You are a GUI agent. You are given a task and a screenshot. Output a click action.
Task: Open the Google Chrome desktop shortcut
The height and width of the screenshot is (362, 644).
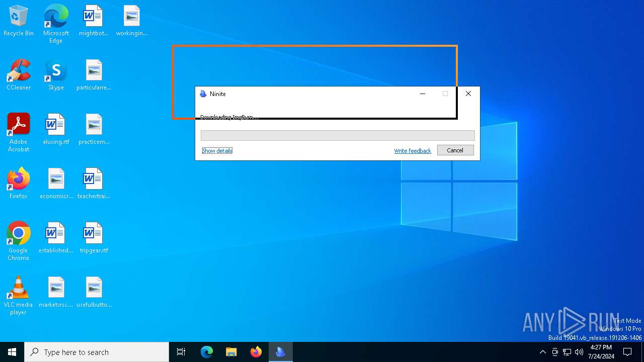pyautogui.click(x=19, y=241)
